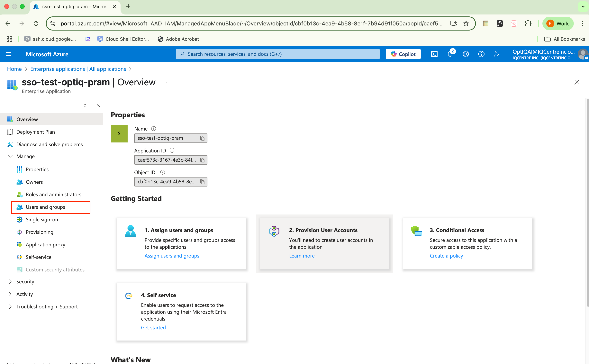Image resolution: width=589 pixels, height=364 pixels.
Task: Open the notifications bell
Action: tap(450, 54)
